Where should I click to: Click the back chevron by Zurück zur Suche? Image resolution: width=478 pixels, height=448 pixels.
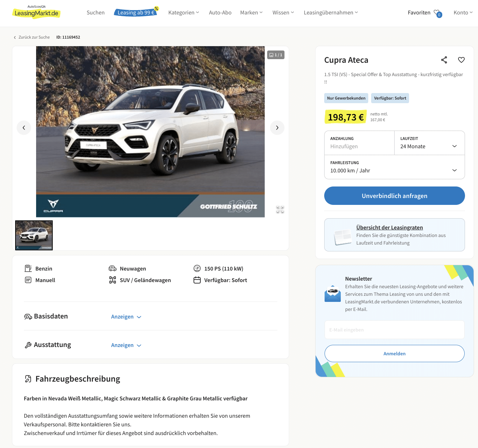(15, 38)
